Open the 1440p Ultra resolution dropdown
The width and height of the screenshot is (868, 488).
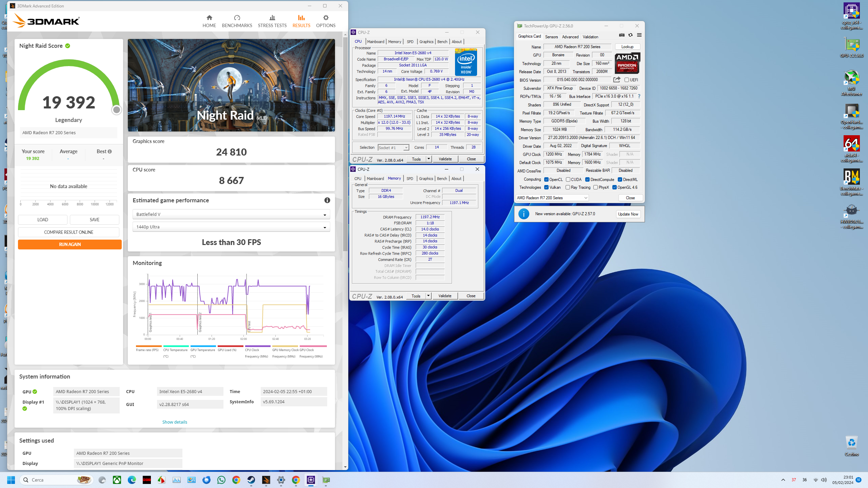(x=231, y=227)
